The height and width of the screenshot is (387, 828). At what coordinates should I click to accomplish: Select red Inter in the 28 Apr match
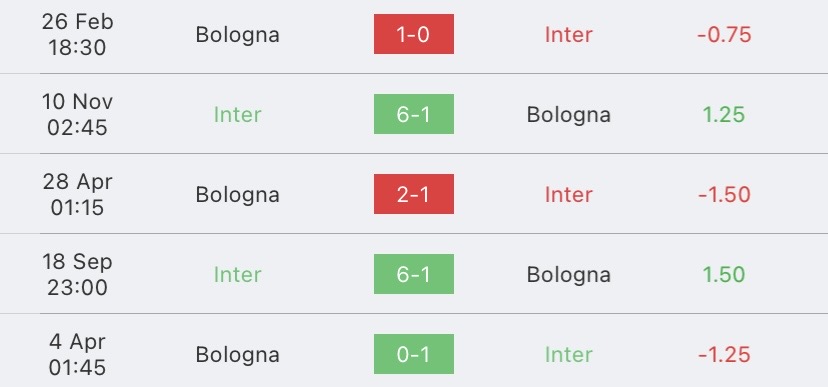pyautogui.click(x=568, y=195)
